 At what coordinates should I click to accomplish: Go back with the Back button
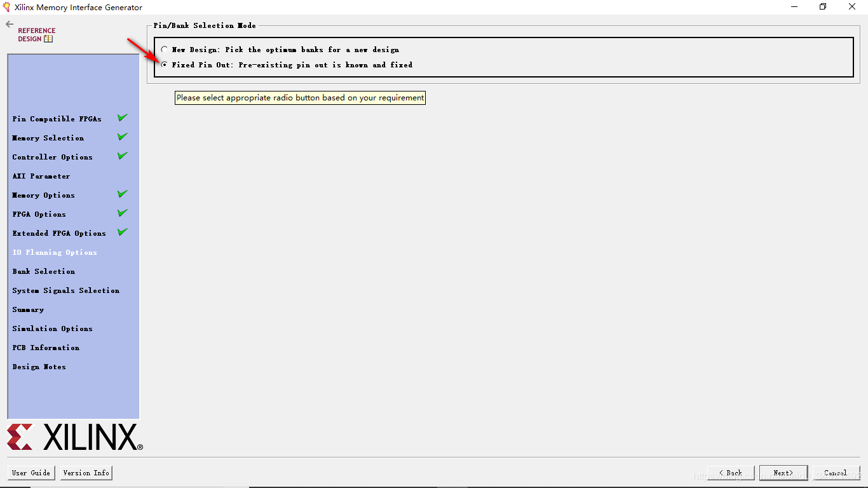731,473
